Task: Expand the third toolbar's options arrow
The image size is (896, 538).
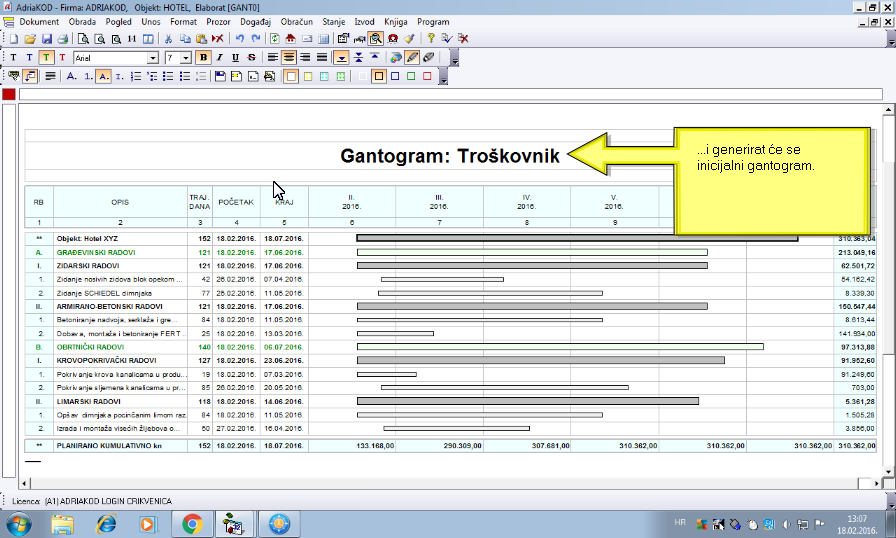Action: click(x=443, y=78)
